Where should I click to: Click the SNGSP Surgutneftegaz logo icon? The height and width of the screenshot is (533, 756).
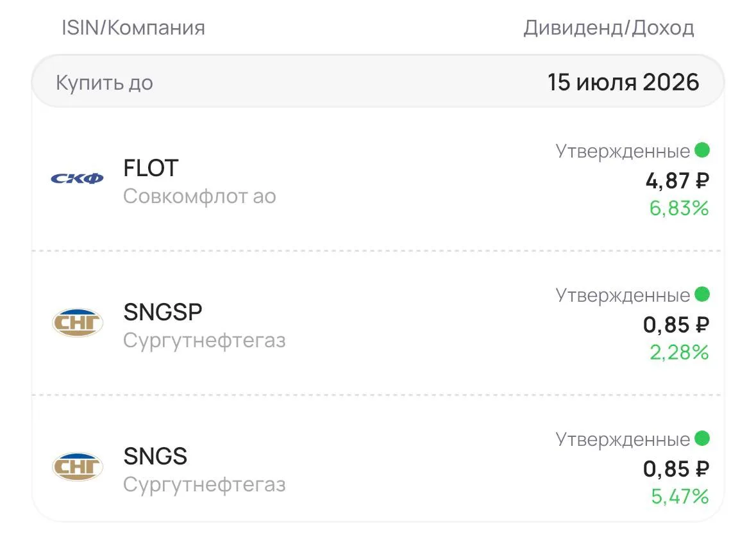coord(77,323)
